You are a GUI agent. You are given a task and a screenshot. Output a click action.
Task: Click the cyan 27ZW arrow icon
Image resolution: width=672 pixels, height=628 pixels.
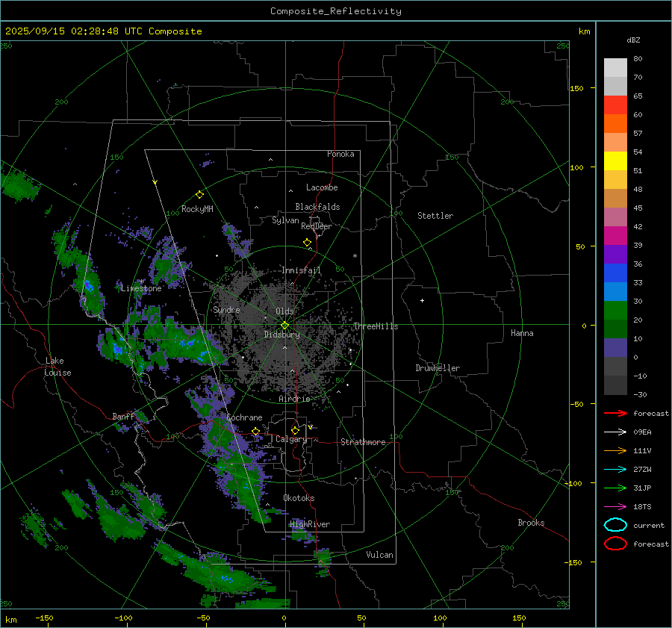pos(615,470)
